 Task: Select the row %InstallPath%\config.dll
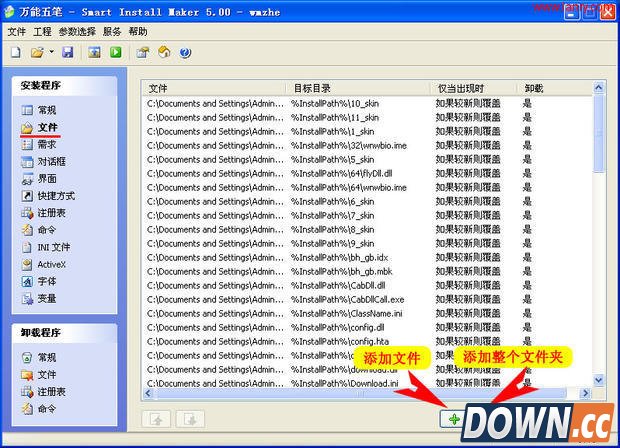(x=368, y=327)
